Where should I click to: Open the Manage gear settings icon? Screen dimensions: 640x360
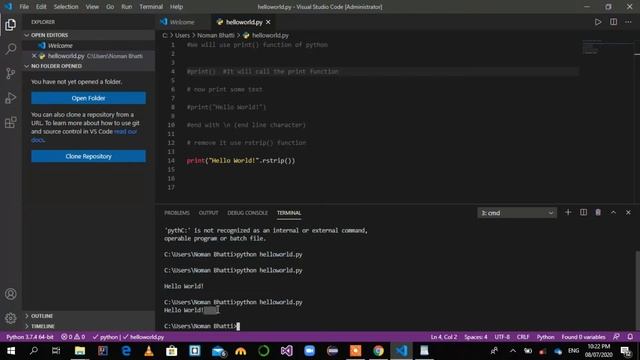pyautogui.click(x=11, y=318)
